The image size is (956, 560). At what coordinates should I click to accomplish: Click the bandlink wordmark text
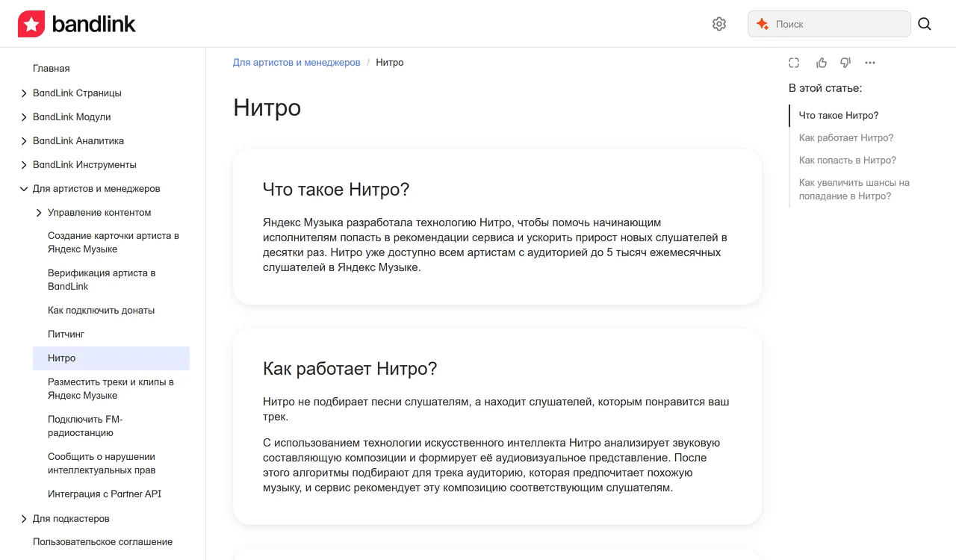pos(94,24)
